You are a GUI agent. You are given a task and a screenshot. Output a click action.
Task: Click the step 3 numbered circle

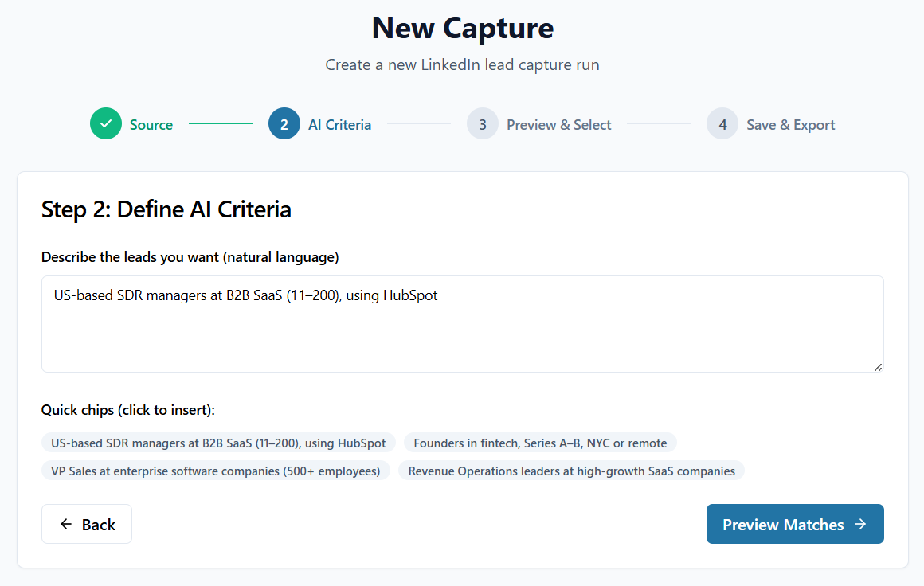[483, 124]
